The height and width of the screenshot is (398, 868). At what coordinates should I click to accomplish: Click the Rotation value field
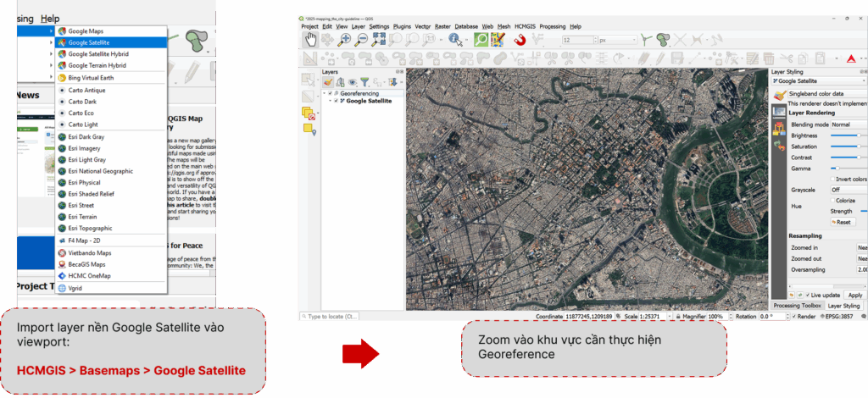(x=773, y=317)
